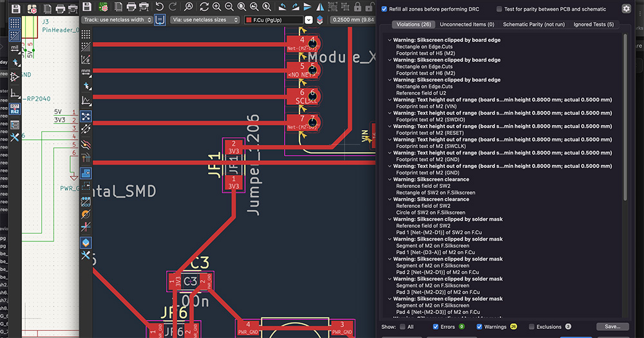This screenshot has height=338, width=644.
Task: Toggle polar coordinates display
Action: coord(86,60)
